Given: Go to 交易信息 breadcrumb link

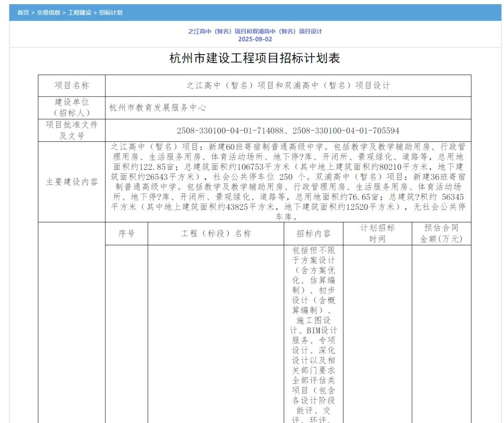Looking at the screenshot, I should coord(48,13).
